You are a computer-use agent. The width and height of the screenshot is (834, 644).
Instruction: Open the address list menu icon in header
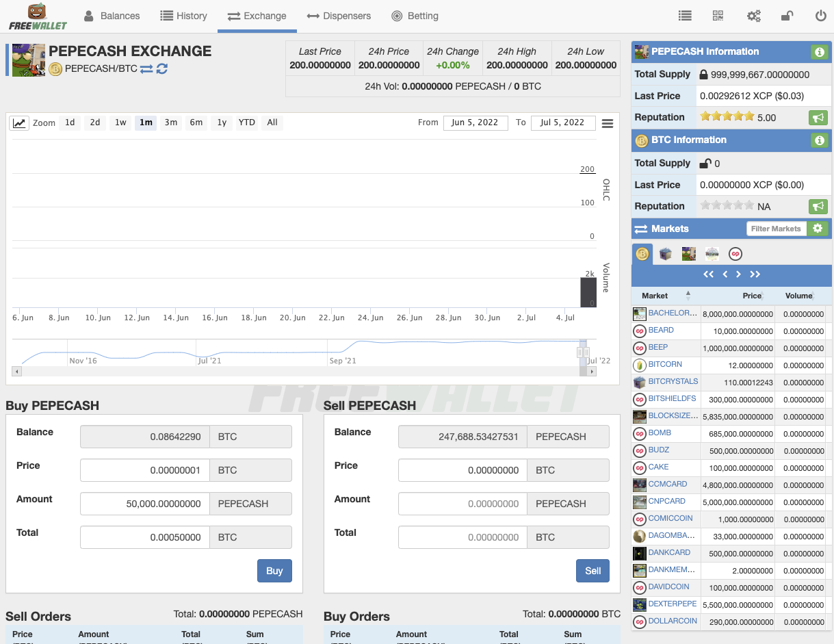pos(685,16)
